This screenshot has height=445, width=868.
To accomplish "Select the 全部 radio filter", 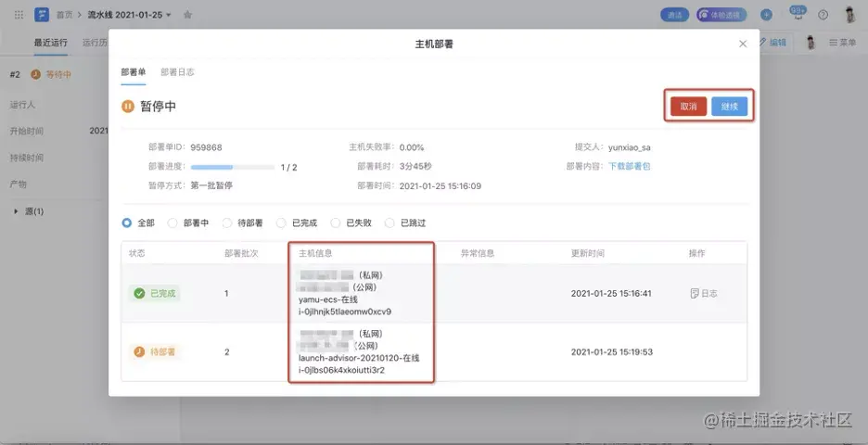I will tap(127, 223).
